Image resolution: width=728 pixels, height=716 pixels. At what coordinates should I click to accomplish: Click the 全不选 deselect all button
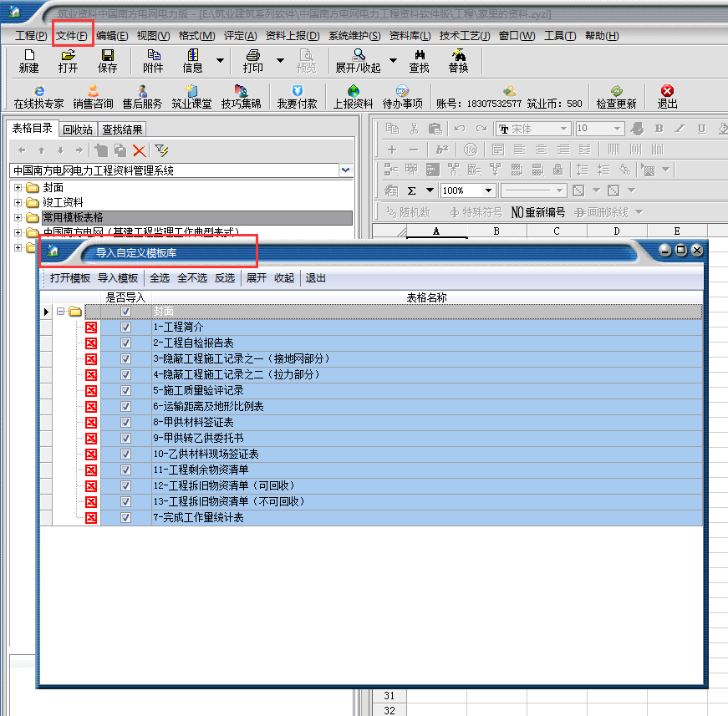(x=192, y=278)
